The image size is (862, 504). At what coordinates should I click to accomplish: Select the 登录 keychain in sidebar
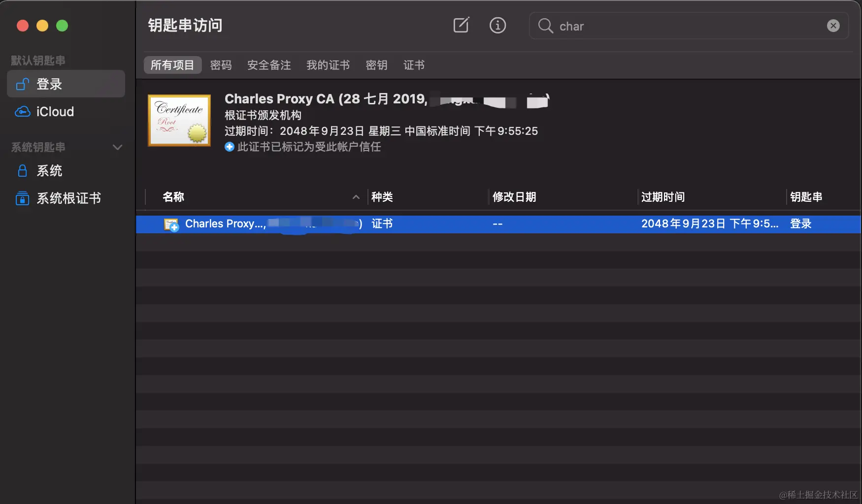click(x=66, y=84)
